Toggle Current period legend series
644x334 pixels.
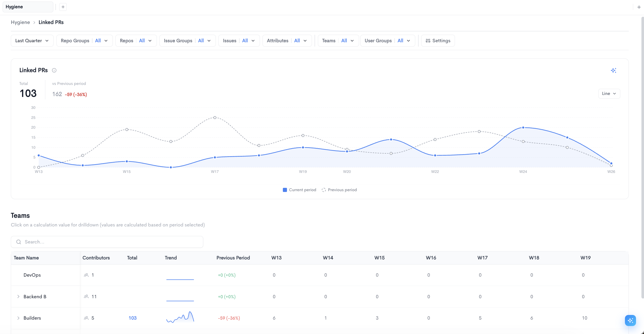[x=299, y=190]
